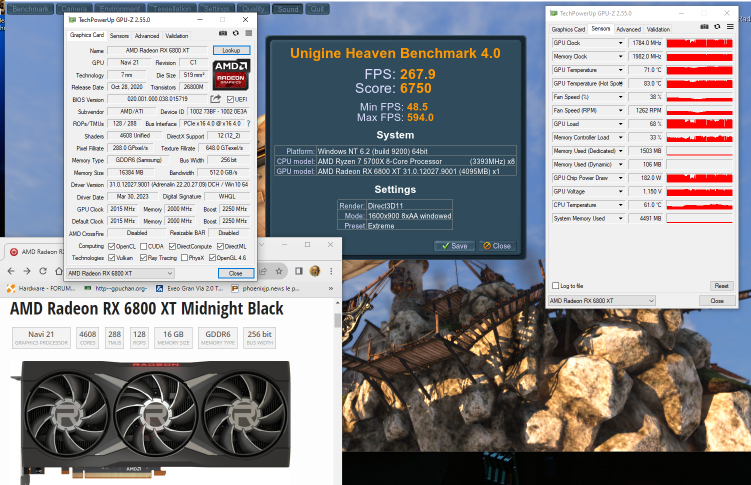
Task: Take a GPU-Z screenshot in the Graphics Card window
Action: 223,34
